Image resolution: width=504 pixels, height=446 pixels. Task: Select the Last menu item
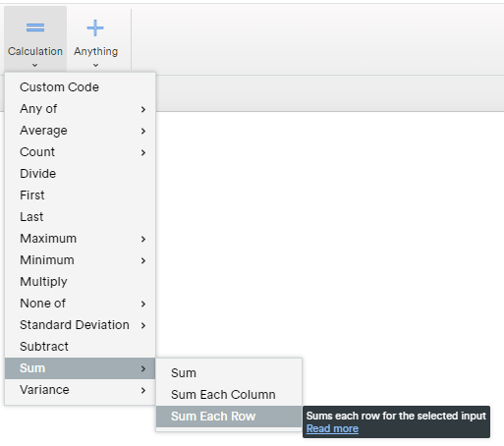coord(80,217)
